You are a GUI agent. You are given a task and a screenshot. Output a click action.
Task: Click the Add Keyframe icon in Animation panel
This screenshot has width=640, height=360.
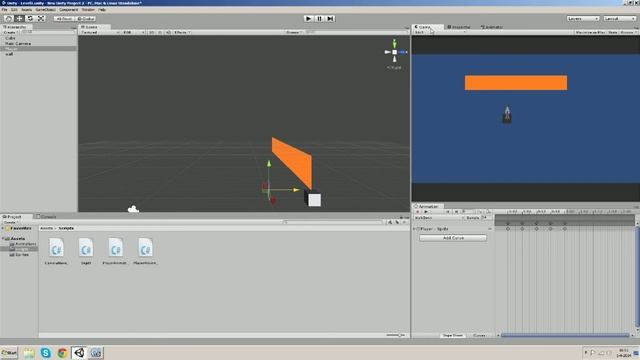pos(480,212)
